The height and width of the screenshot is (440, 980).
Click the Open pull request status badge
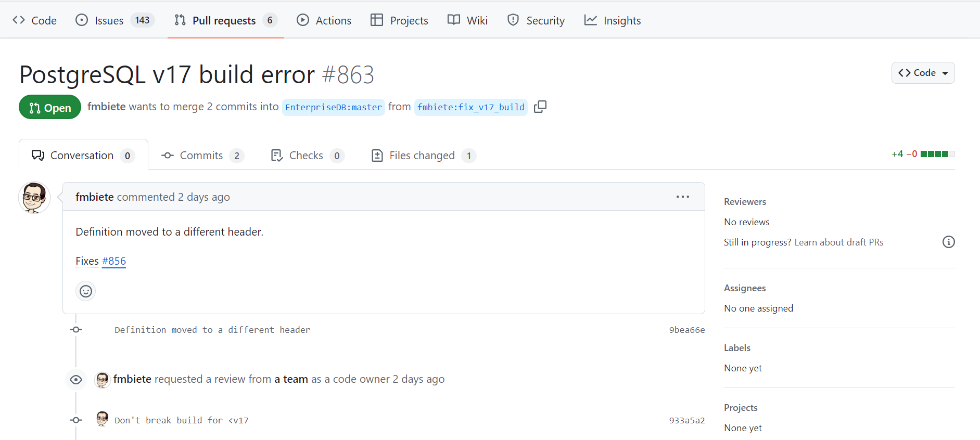(50, 107)
